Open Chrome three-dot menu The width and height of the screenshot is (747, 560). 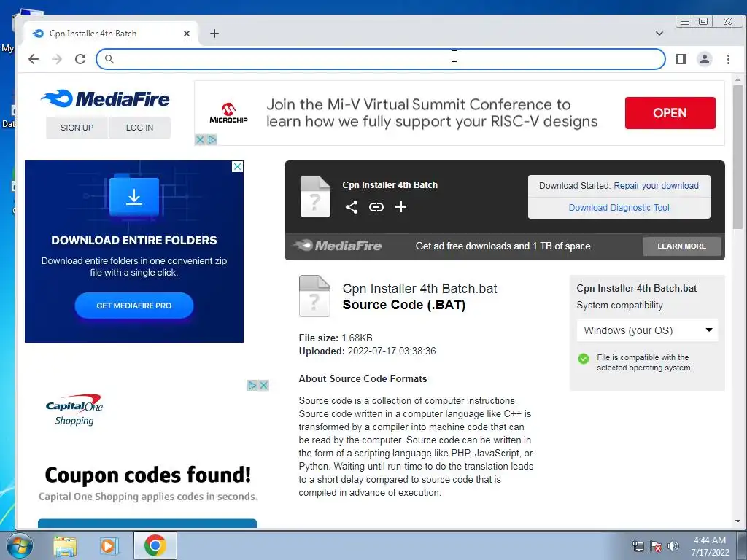tap(729, 59)
